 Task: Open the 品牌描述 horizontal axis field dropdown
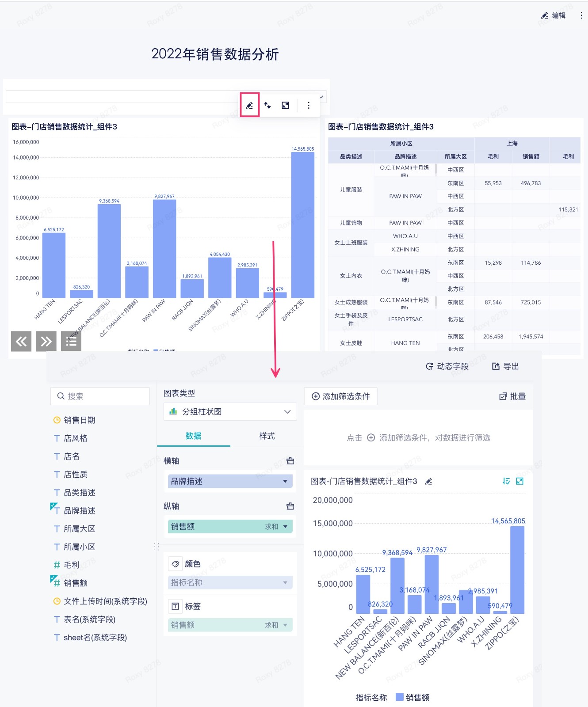pos(230,481)
